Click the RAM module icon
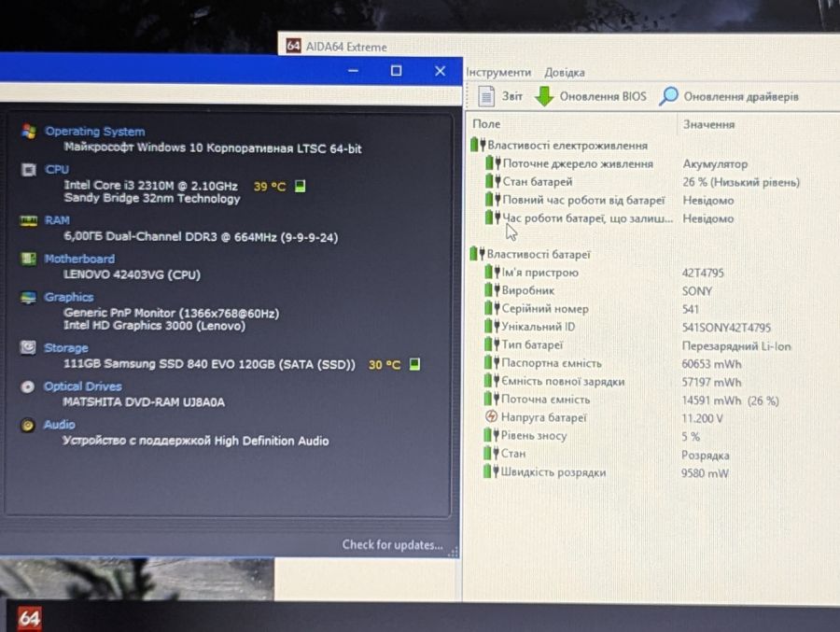Image resolution: width=840 pixels, height=632 pixels. (28, 220)
